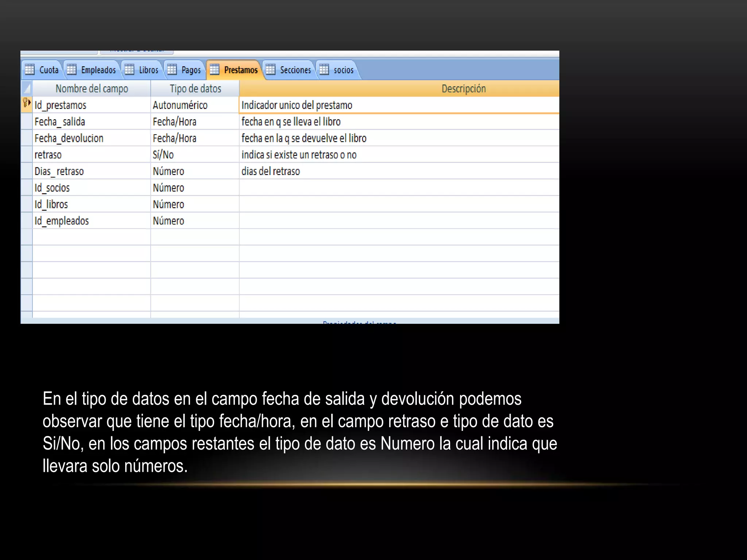Viewport: 747px width, 560px height.
Task: Select the Libros tab label
Action: 148,70
